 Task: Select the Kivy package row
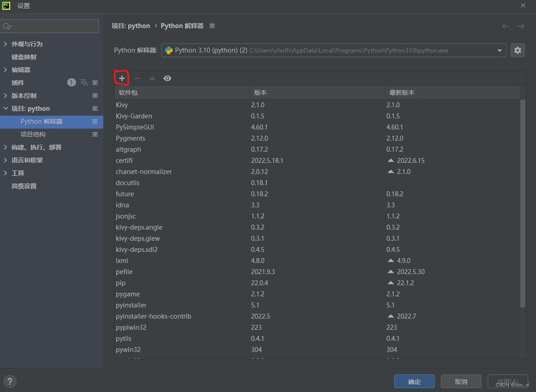click(x=317, y=105)
